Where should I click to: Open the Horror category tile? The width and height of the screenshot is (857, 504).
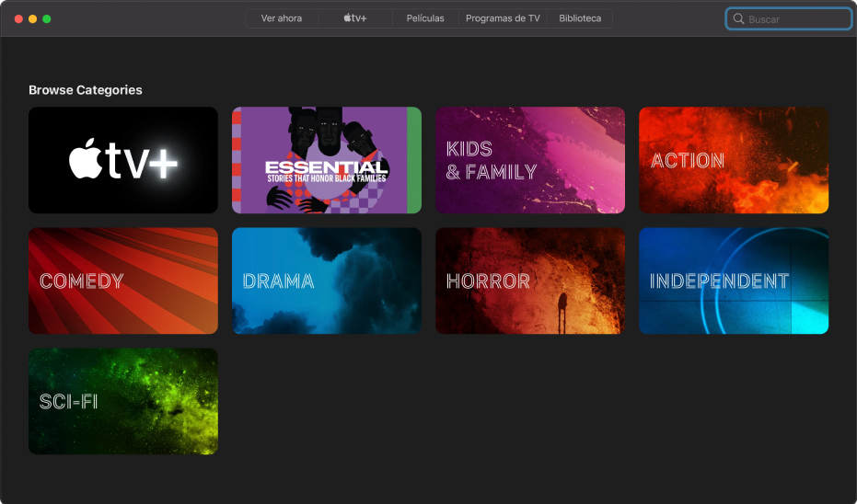[530, 281]
